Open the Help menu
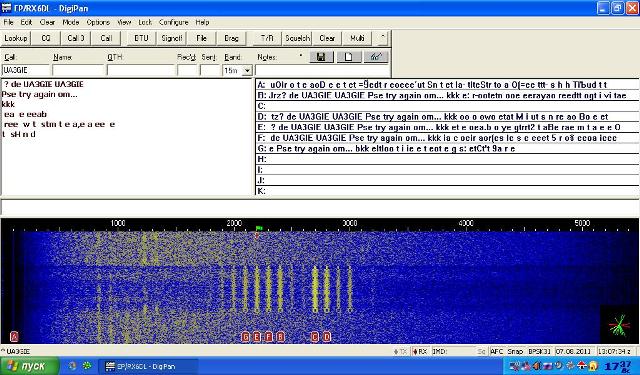Screen dimensions: 640x375 click(x=202, y=22)
